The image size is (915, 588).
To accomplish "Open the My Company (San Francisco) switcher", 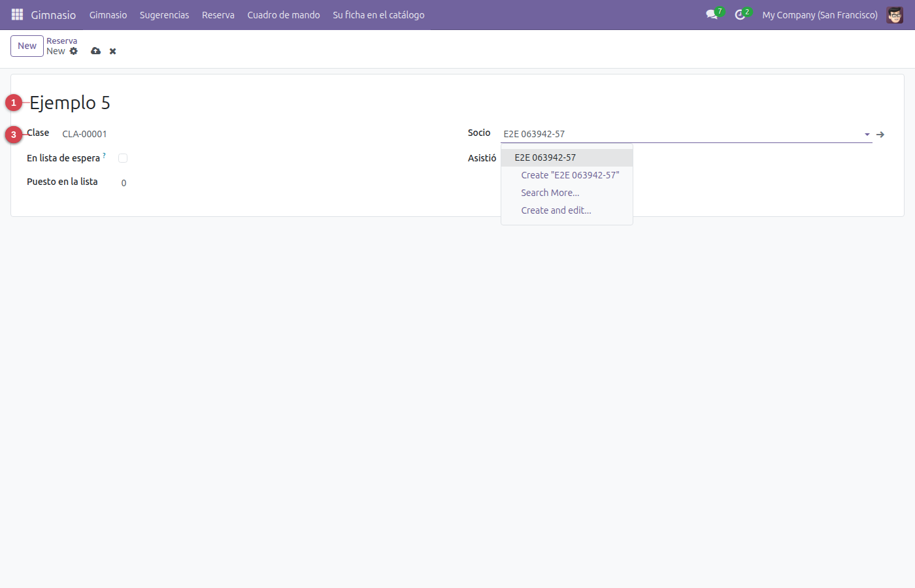I will pos(820,14).
